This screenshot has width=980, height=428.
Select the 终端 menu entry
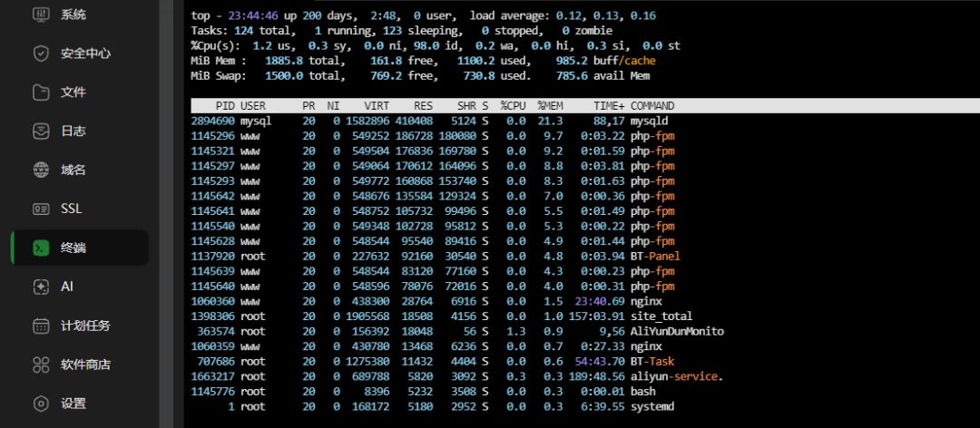click(x=79, y=248)
